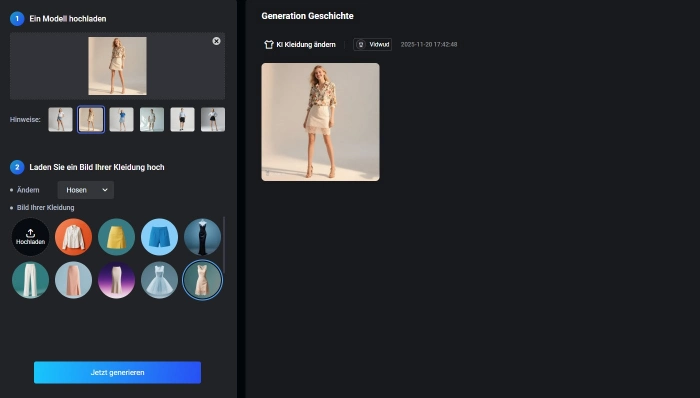Viewport: 700px width, 398px height.
Task: Select sample model wearing black knee-length shorts
Action: (183, 120)
